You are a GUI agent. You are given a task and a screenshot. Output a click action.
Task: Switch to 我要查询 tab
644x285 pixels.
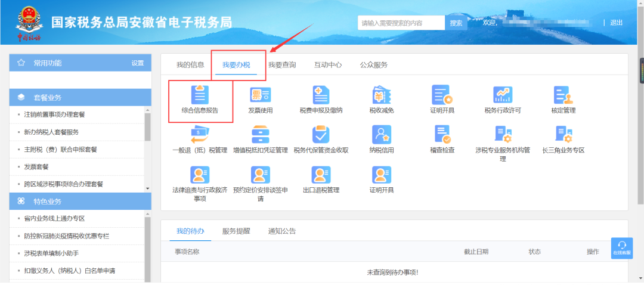pyautogui.click(x=282, y=65)
